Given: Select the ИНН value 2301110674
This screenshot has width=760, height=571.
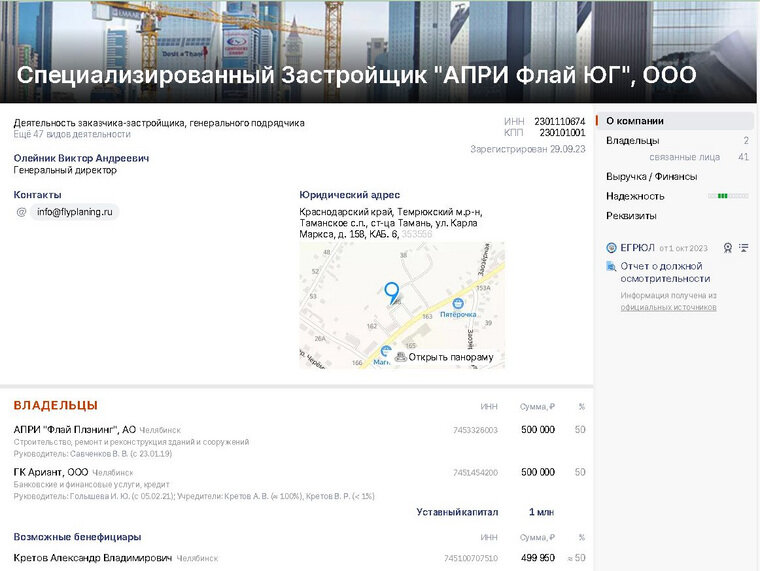Looking at the screenshot, I should tap(560, 122).
